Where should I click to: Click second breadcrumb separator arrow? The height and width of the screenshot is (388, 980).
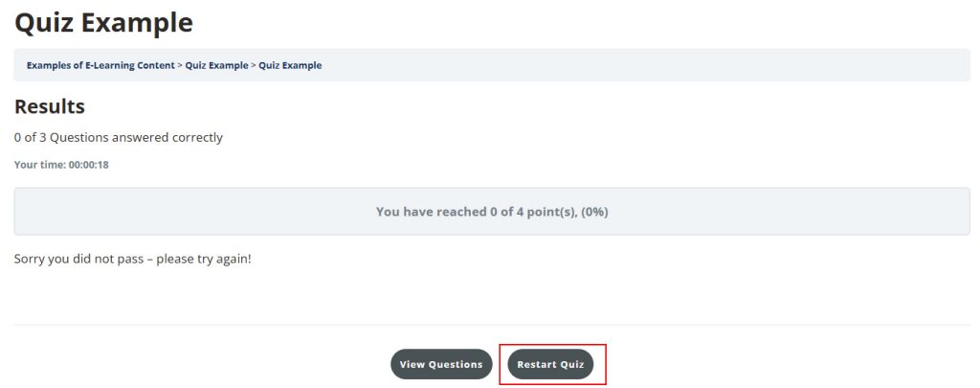point(254,65)
